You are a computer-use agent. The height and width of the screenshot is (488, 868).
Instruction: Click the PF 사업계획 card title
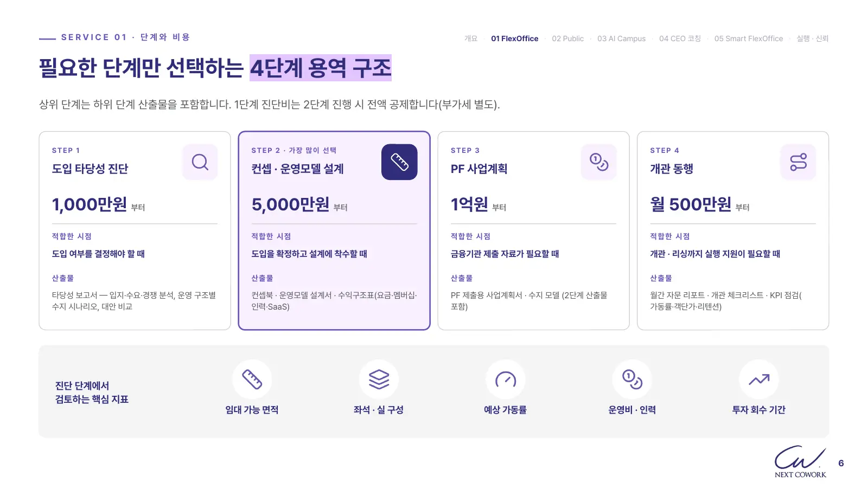[479, 169]
